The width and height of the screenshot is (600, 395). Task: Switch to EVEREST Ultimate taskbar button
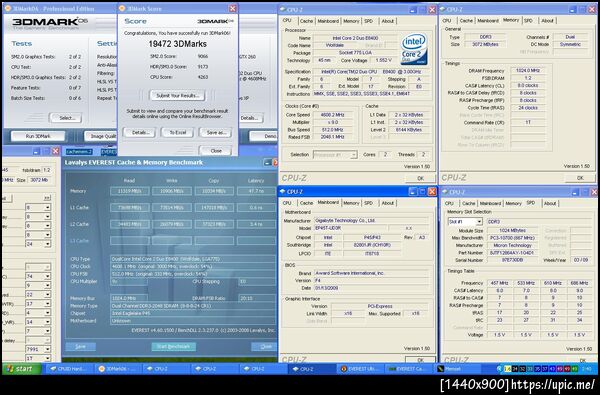[x=360, y=369]
